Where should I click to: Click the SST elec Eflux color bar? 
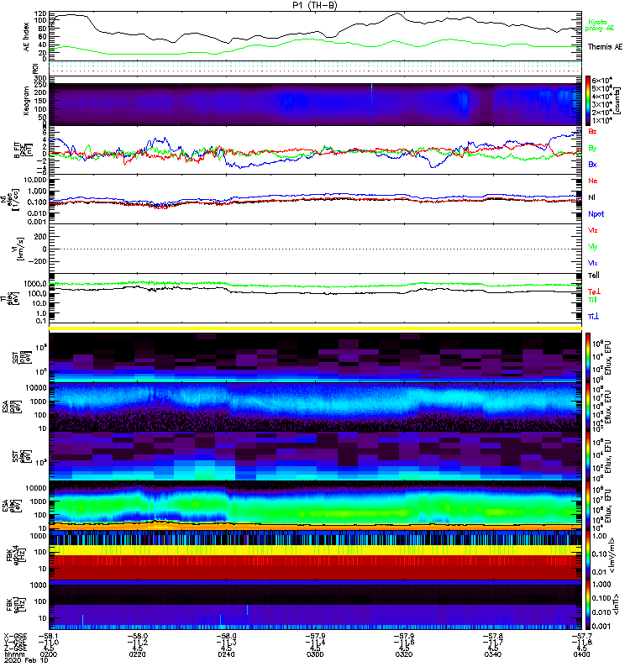tap(588, 456)
